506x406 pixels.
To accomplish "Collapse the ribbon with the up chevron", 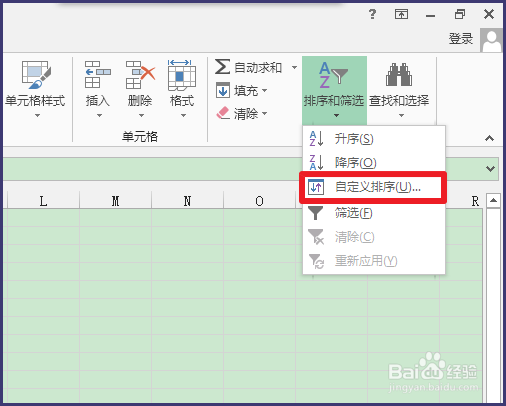I will [x=489, y=138].
